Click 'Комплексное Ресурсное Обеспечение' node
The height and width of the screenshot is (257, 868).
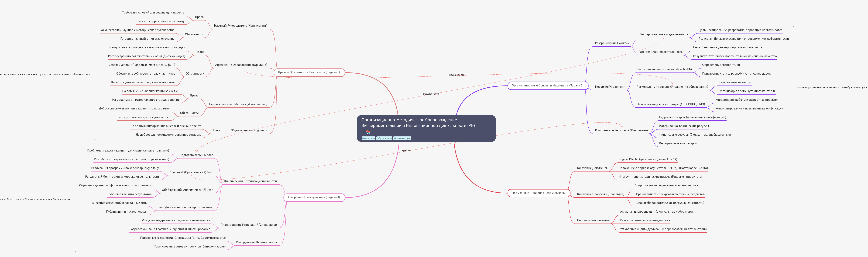pyautogui.click(x=621, y=131)
